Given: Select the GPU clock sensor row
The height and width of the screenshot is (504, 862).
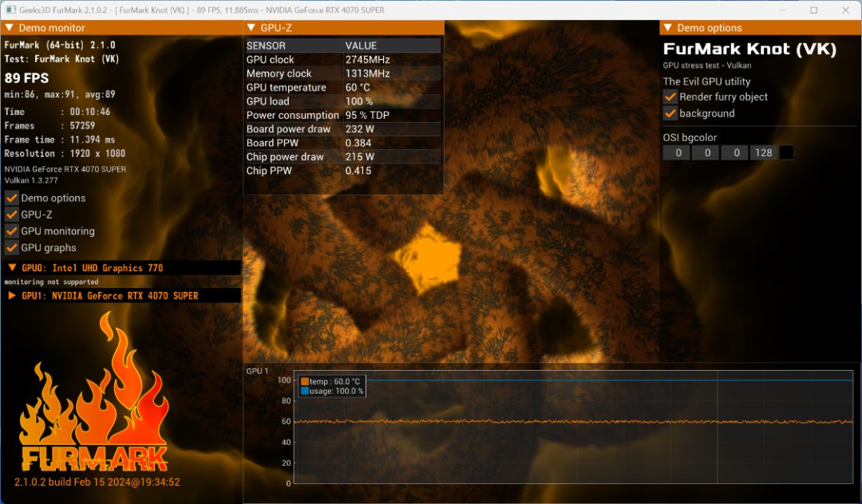Looking at the screenshot, I should 343,59.
